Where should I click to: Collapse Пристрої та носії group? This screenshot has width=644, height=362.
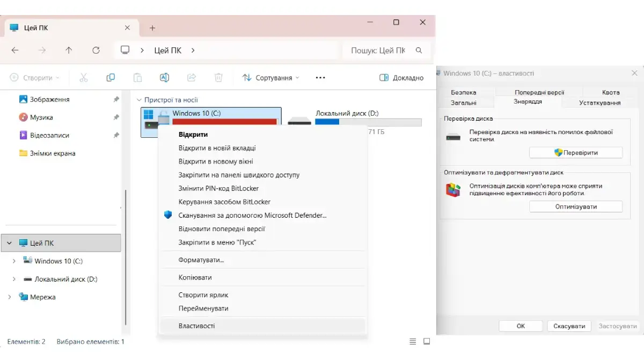pos(139,100)
